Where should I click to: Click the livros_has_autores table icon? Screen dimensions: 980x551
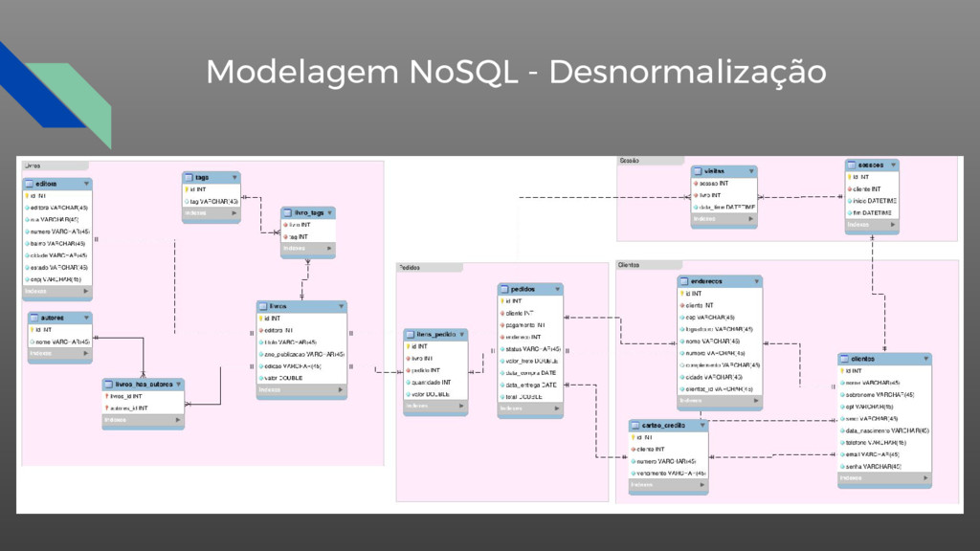coord(109,385)
